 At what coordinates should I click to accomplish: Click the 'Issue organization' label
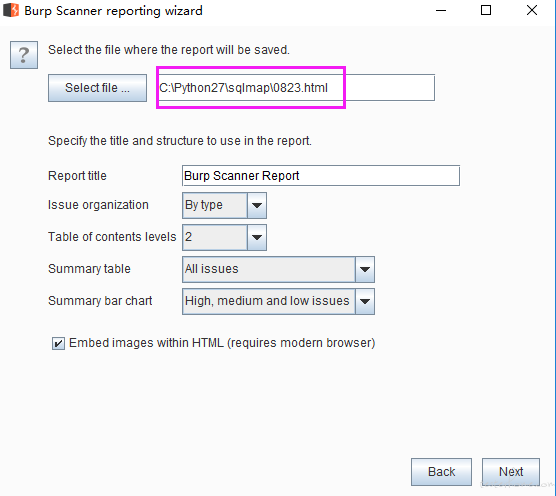tap(98, 205)
